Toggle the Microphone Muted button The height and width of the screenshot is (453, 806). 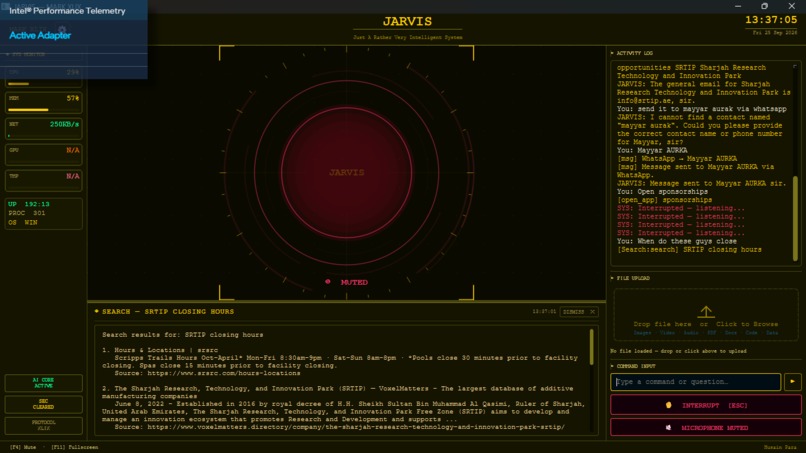pos(706,428)
